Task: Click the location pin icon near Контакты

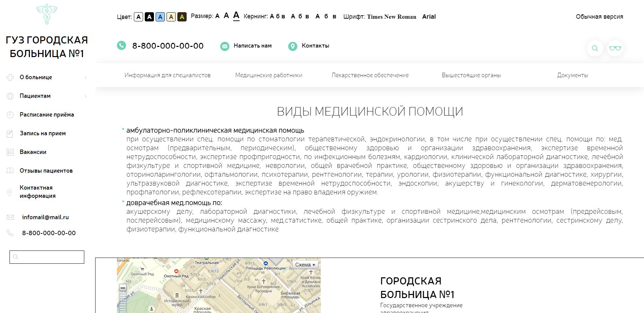Action: (x=293, y=45)
